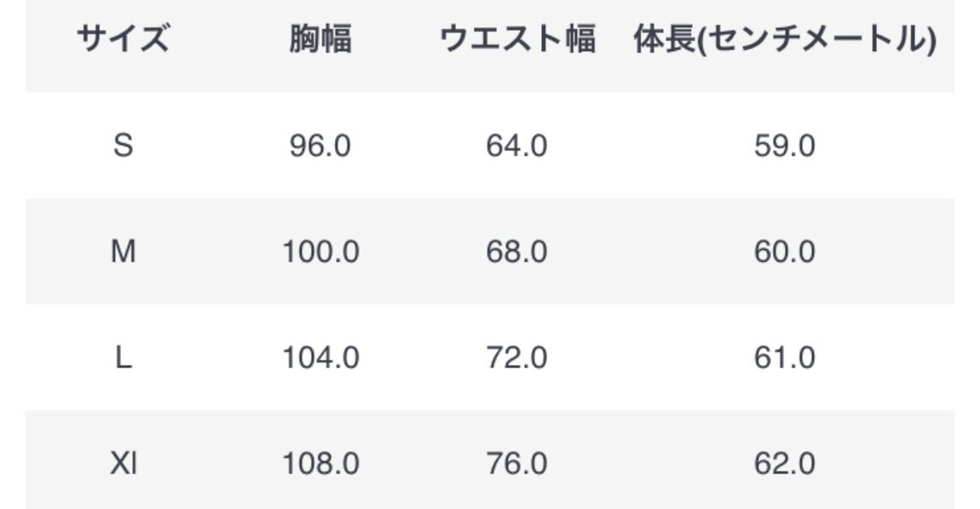The width and height of the screenshot is (980, 509).
Task: Select the Xl size row label
Action: coord(124,464)
